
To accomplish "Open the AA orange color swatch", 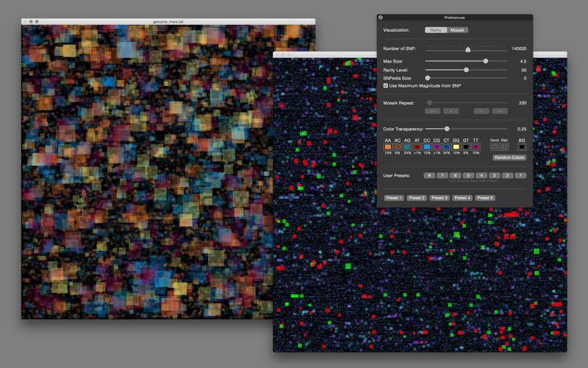I will tap(388, 146).
